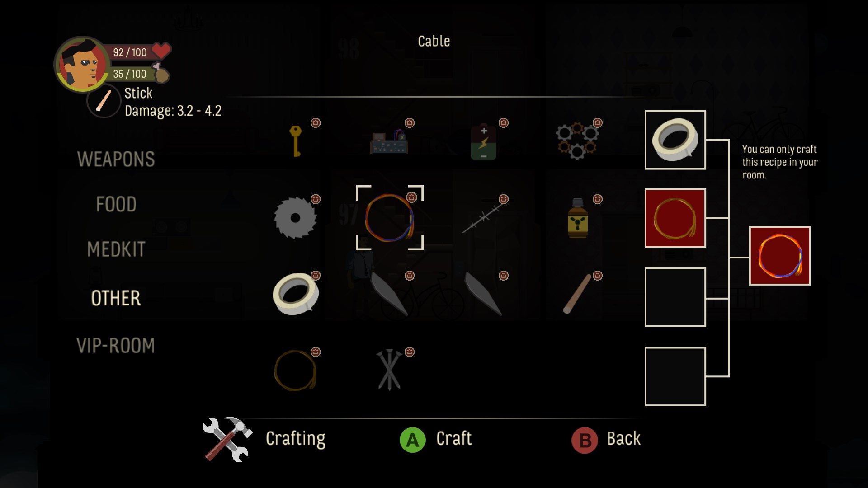Open the MEDKIT category
This screenshot has height=488, width=868.
(116, 249)
